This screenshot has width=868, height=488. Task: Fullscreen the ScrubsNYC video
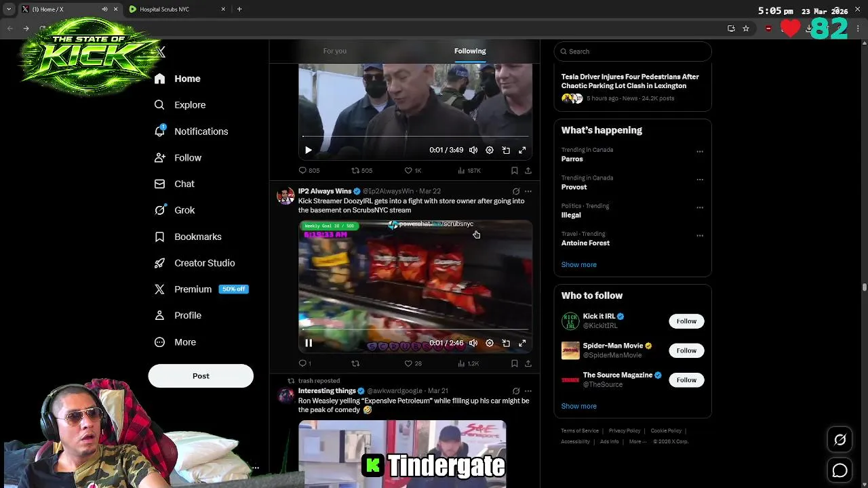(522, 343)
